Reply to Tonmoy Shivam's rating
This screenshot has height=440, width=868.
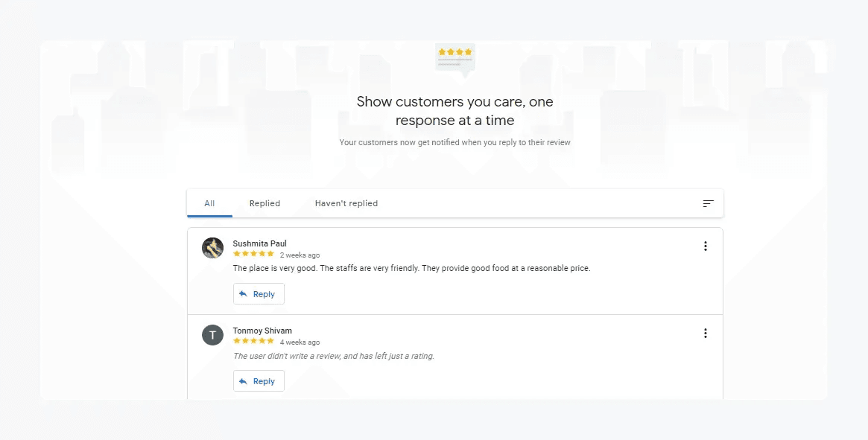click(258, 381)
